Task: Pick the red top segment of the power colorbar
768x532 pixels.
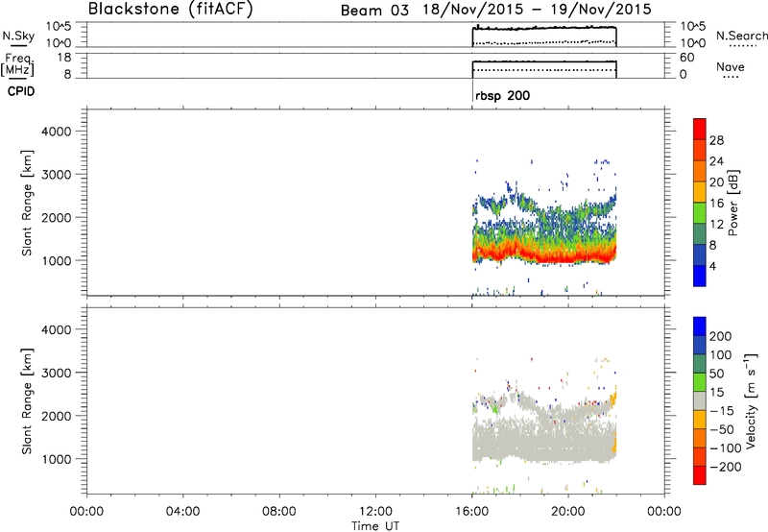Action: click(x=700, y=129)
